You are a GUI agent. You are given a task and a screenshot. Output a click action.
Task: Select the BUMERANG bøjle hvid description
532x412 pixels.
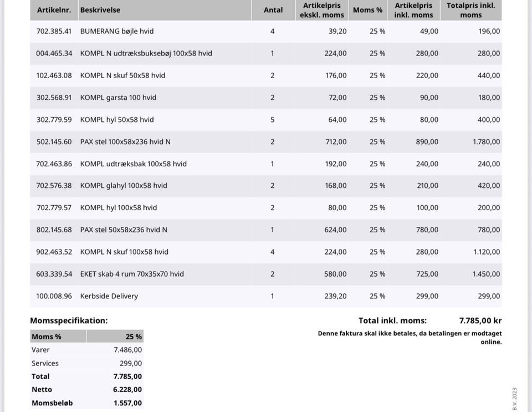click(x=117, y=31)
